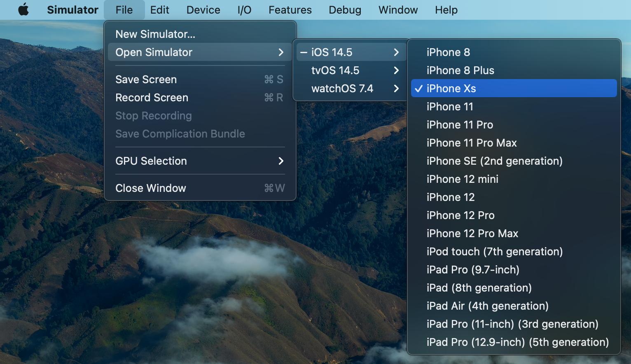The height and width of the screenshot is (364, 631).
Task: Open the I/O menu
Action: point(244,9)
